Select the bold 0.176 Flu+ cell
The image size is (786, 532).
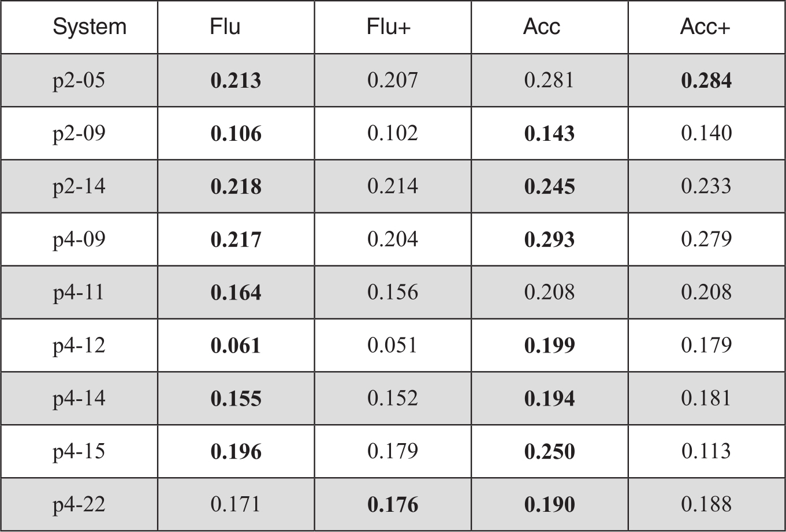(x=393, y=505)
